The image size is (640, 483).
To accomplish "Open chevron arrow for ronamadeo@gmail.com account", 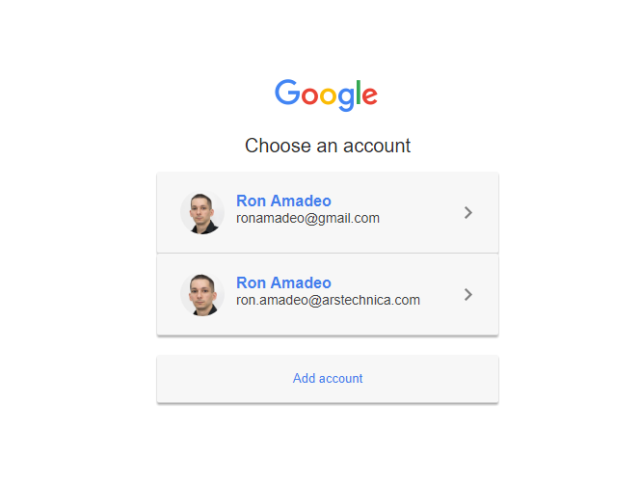I will pos(468,212).
